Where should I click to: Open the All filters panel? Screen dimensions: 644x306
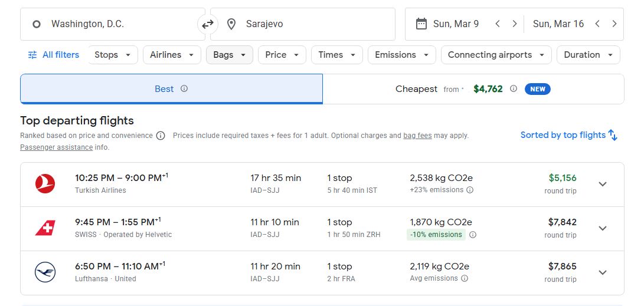point(54,55)
